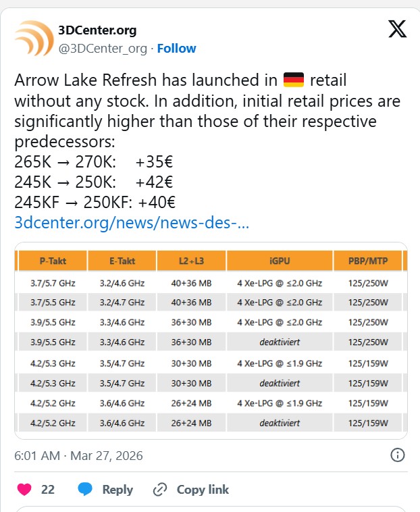
Task: Open the CPU specification table image
Action: (x=210, y=340)
